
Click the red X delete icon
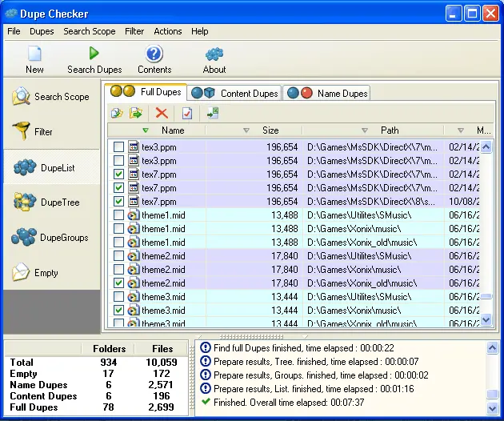click(162, 114)
